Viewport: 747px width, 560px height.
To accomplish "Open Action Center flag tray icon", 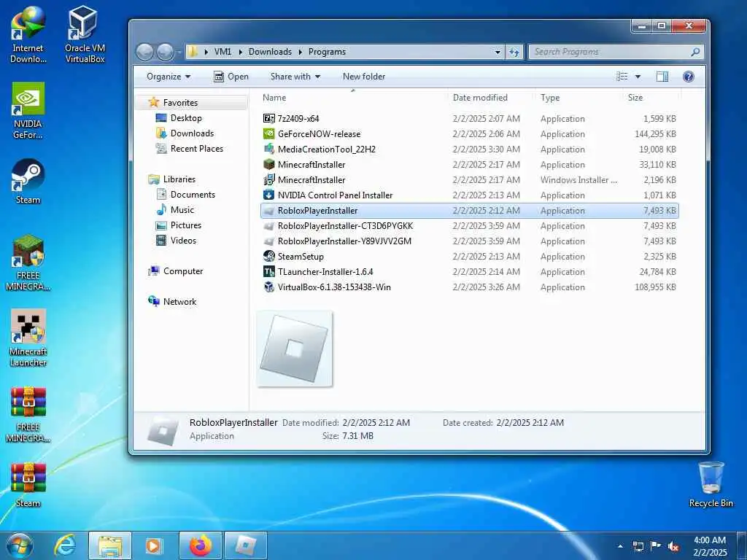I will (x=656, y=546).
